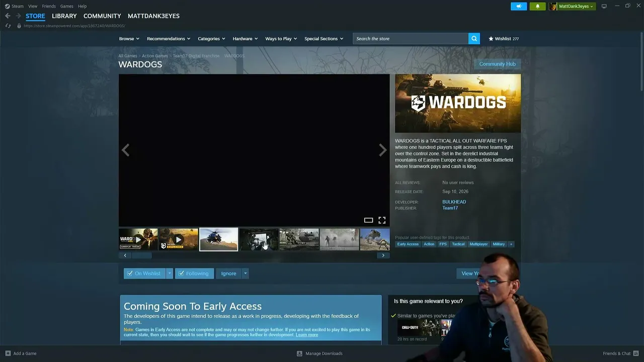The height and width of the screenshot is (362, 644).
Task: Go back with the back arrow
Action: pyautogui.click(x=8, y=16)
